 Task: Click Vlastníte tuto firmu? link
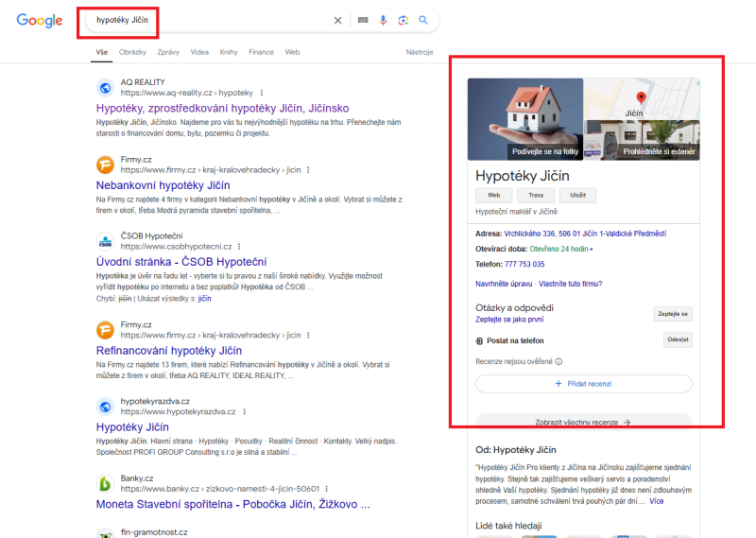[571, 284]
